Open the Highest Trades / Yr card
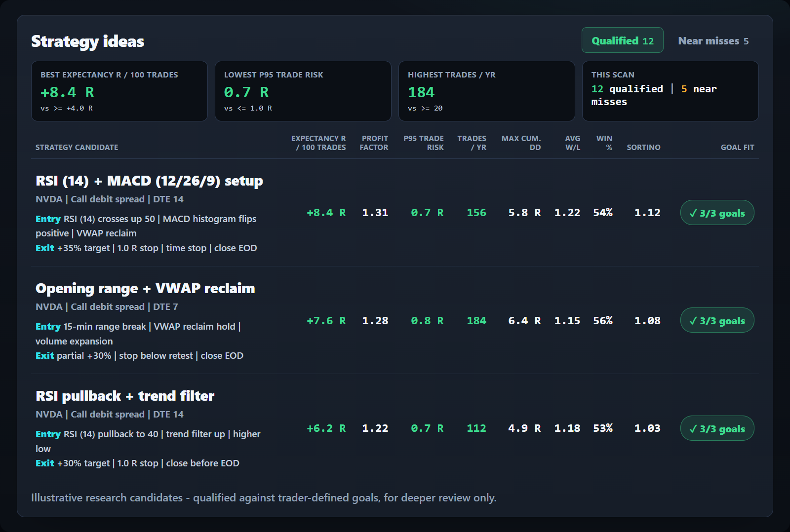Viewport: 790px width, 532px height. coord(487,91)
